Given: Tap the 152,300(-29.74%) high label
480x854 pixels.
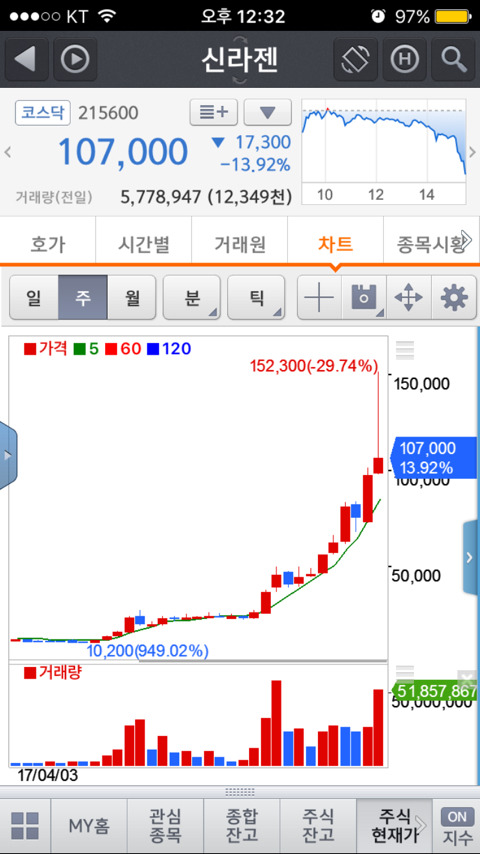Looking at the screenshot, I should (x=314, y=366).
